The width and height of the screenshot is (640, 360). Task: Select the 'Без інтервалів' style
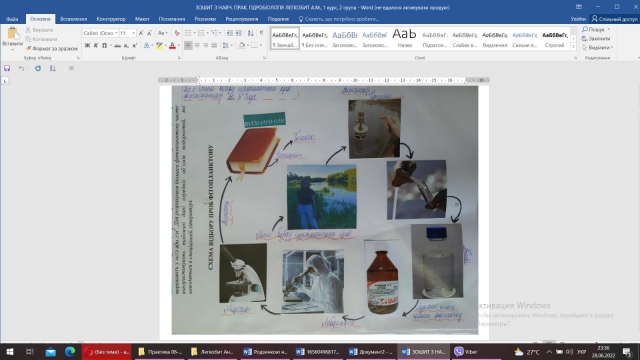pos(315,39)
